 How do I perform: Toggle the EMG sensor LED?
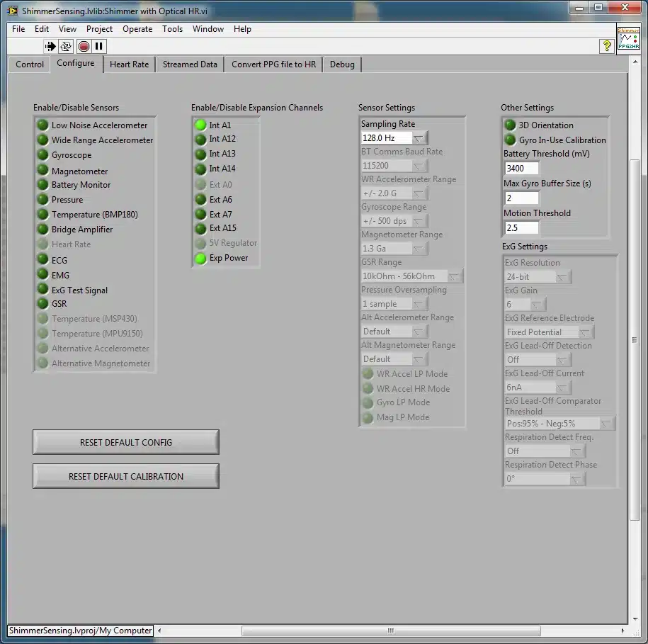pyautogui.click(x=42, y=274)
